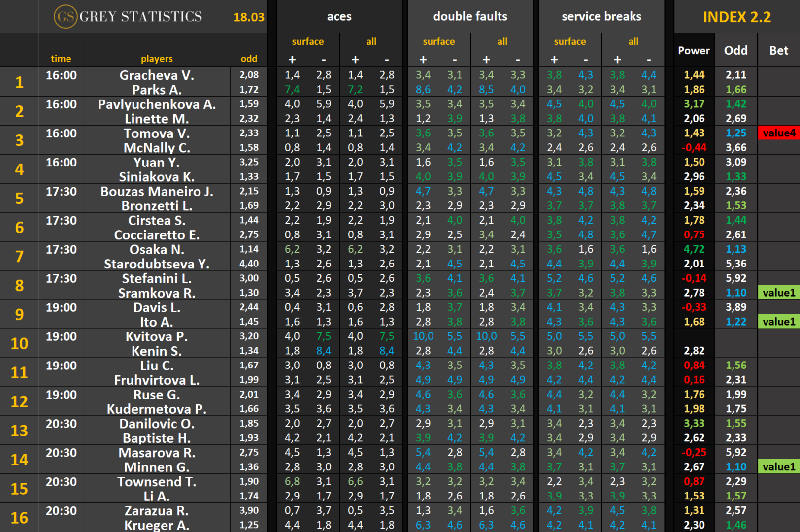Select player Baptiste H.

(157, 439)
